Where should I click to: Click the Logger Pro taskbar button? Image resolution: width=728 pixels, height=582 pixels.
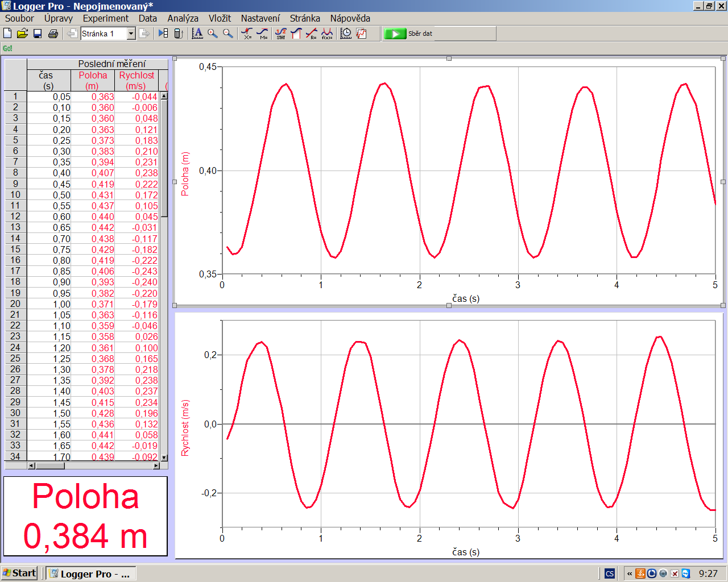pos(91,573)
